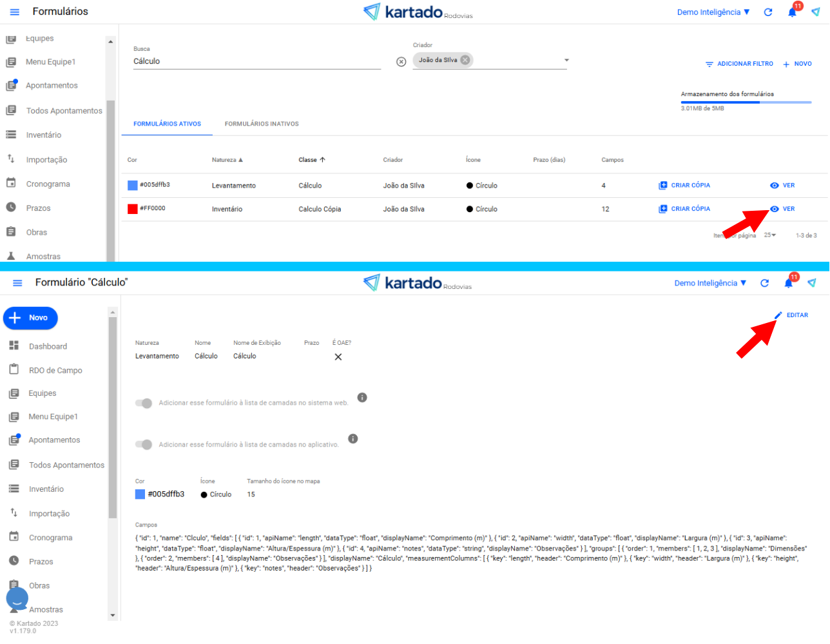The image size is (830, 644).
Task: Expand Demo Inteligência menu in top header
Action: coord(713,12)
